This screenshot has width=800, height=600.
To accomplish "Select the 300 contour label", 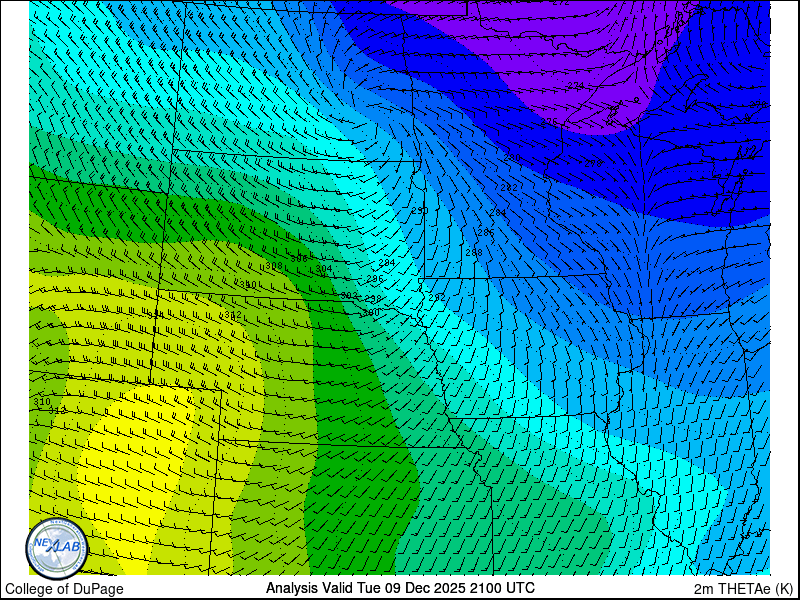I will point(371,312).
